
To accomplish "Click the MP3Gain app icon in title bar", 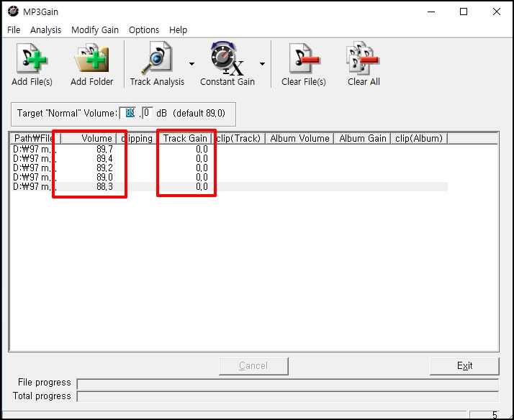I will pos(13,12).
